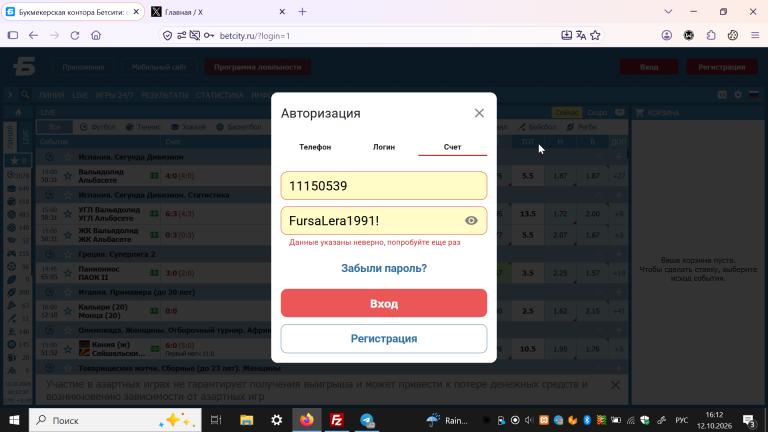Click the header Регистрация button

click(721, 67)
